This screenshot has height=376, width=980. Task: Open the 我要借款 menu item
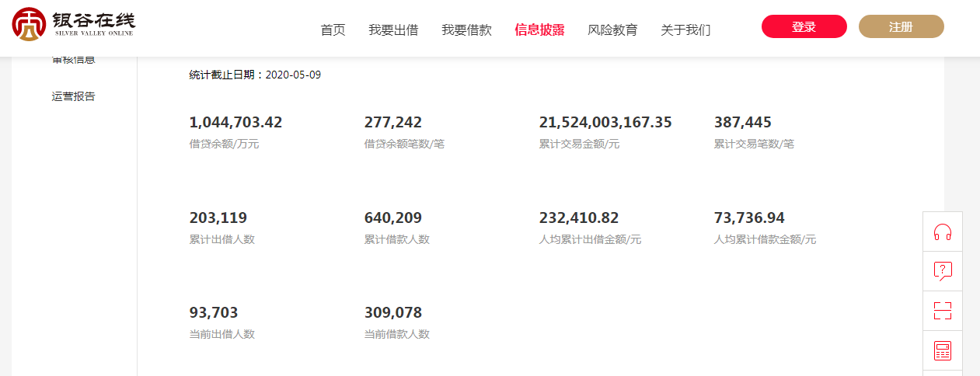coord(466,30)
